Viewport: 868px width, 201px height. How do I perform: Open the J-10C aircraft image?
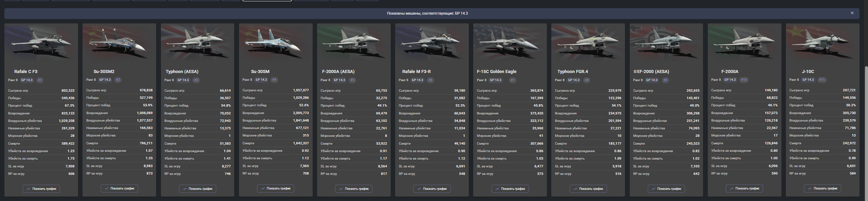(x=823, y=43)
